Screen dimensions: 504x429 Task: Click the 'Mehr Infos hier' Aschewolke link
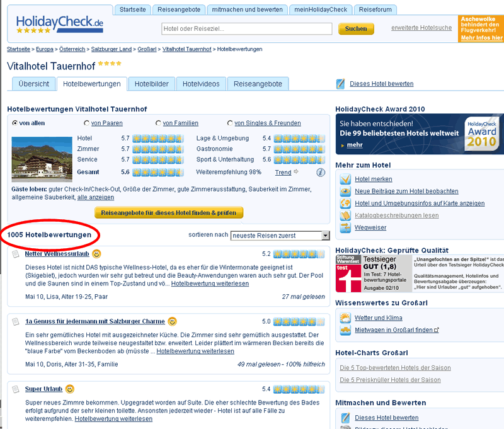click(481, 38)
